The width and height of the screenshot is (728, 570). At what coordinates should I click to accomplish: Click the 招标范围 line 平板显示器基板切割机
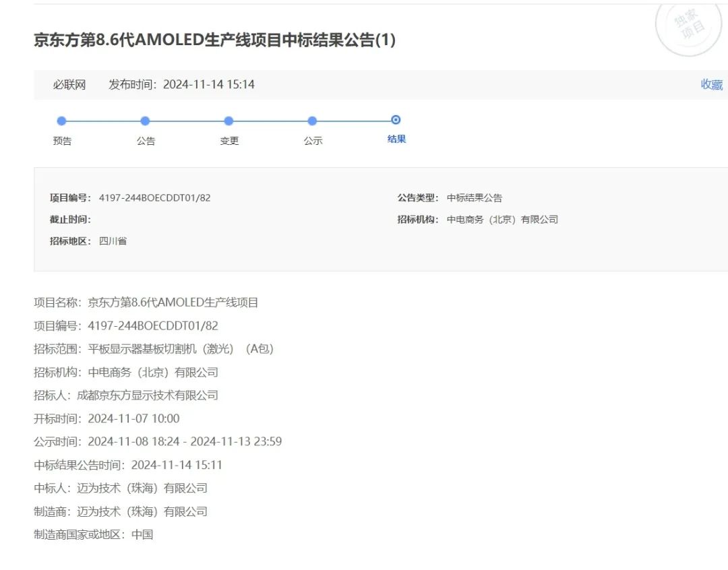coord(154,349)
